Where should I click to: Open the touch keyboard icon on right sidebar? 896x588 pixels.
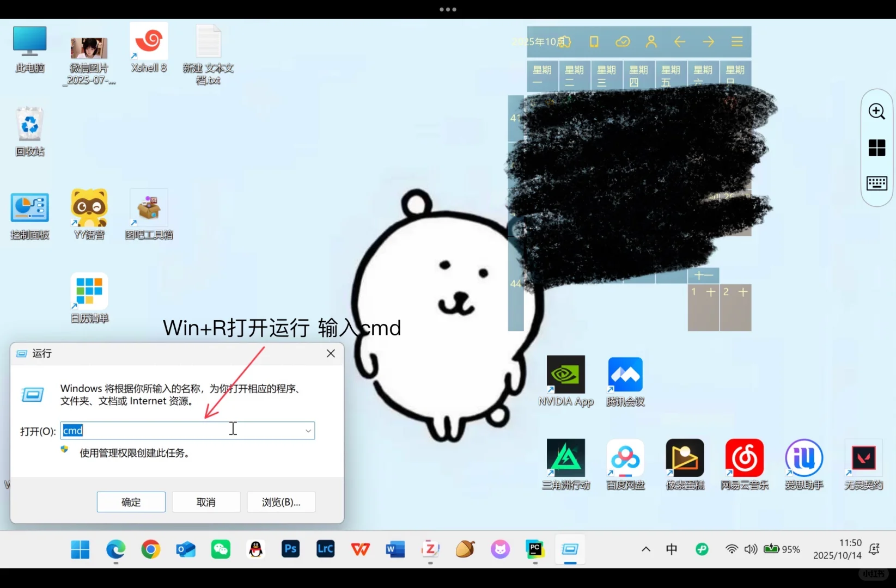coord(876,183)
